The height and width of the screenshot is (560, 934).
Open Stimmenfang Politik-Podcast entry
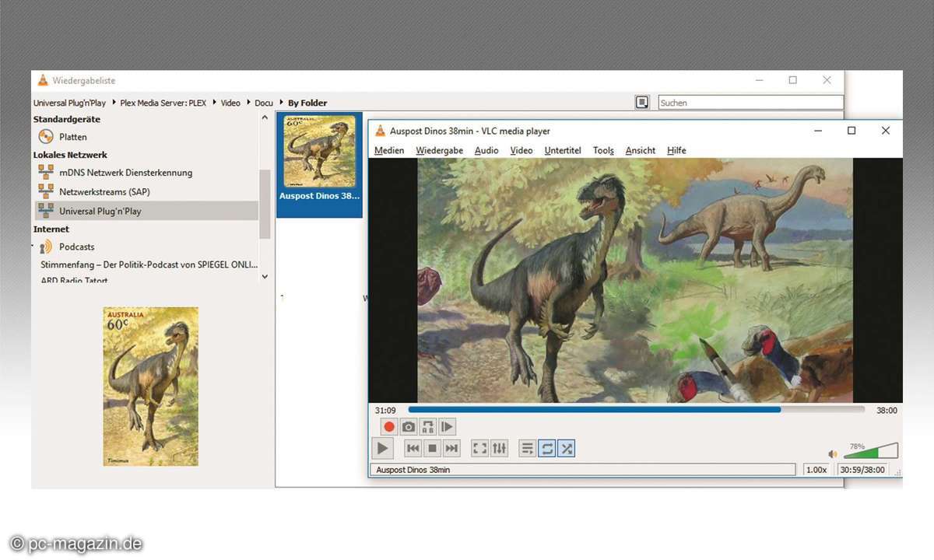[149, 264]
